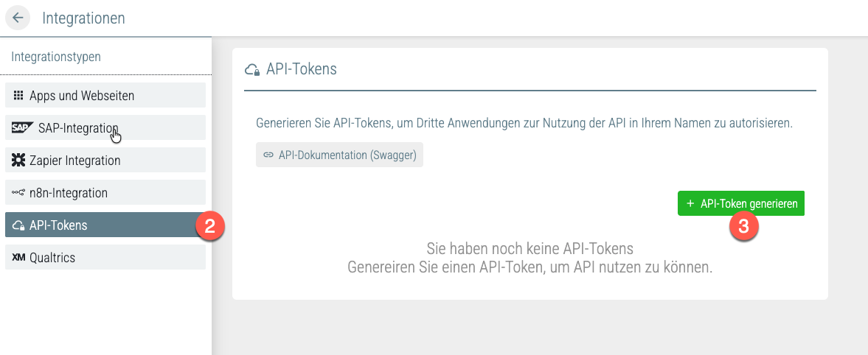Click 'Sie haben noch keine API-Tokens' message

530,247
